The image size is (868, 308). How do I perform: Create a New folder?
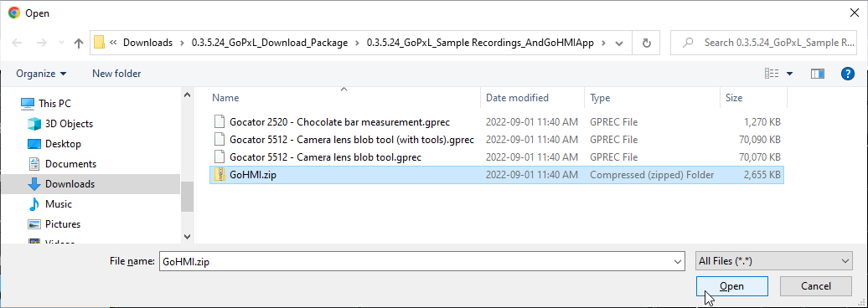point(116,74)
